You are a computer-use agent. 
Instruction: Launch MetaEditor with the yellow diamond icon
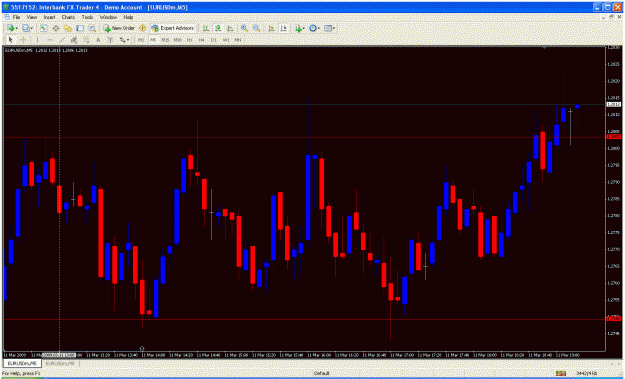pyautogui.click(x=142, y=28)
